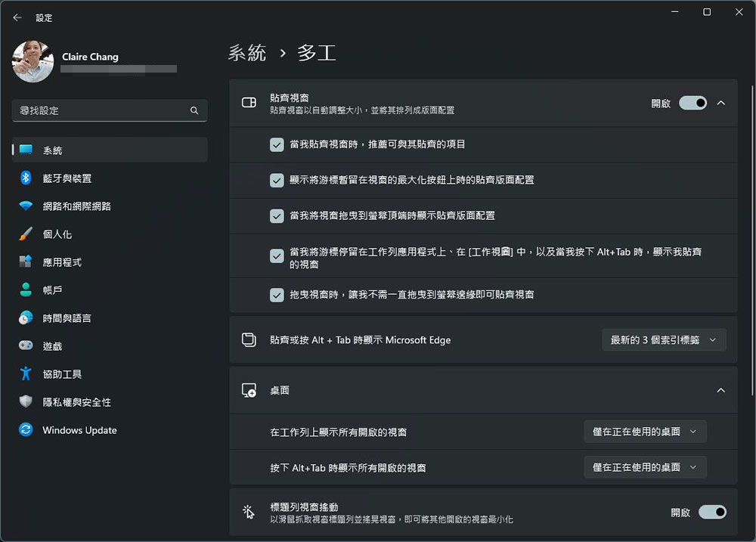
Task: Go back with the arrow icon
Action: 17,17
